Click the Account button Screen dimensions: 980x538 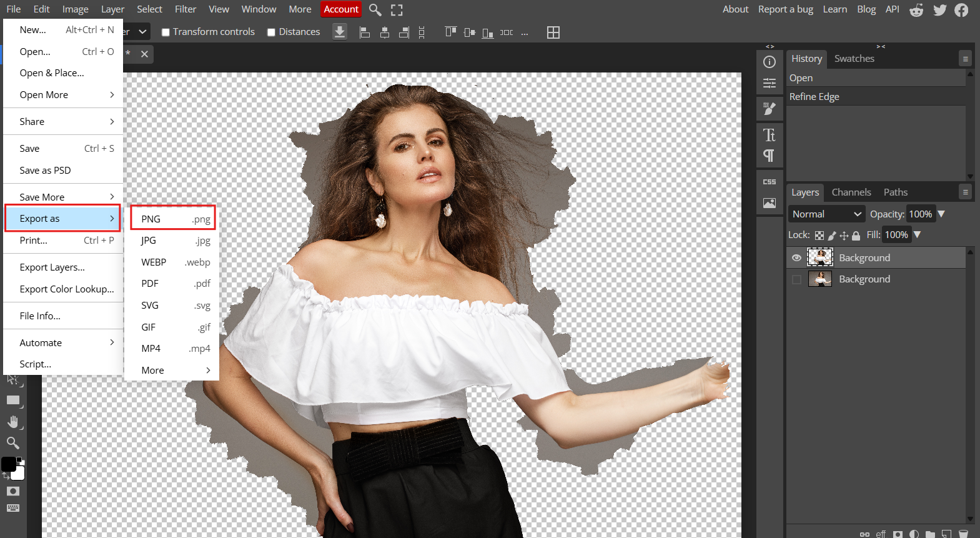(x=341, y=9)
